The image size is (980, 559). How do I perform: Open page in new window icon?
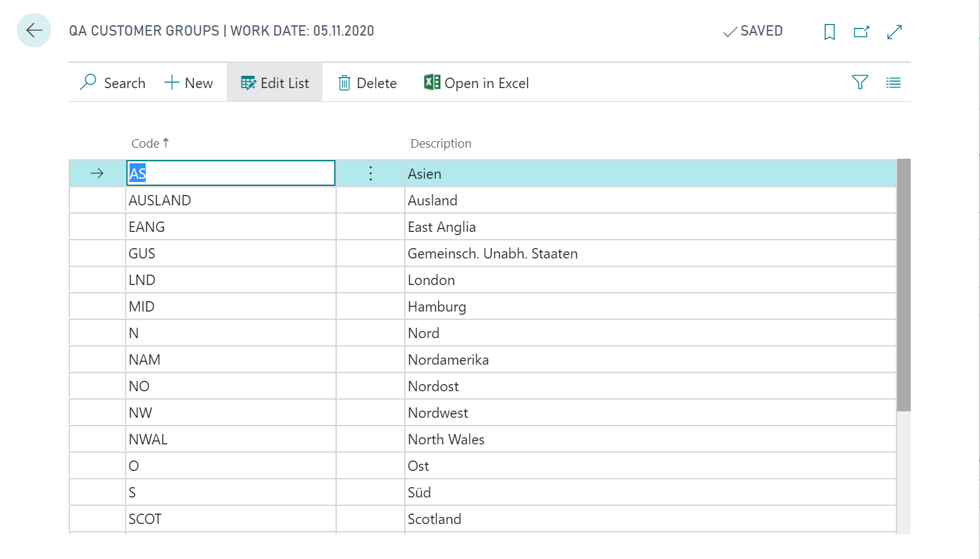tap(861, 32)
